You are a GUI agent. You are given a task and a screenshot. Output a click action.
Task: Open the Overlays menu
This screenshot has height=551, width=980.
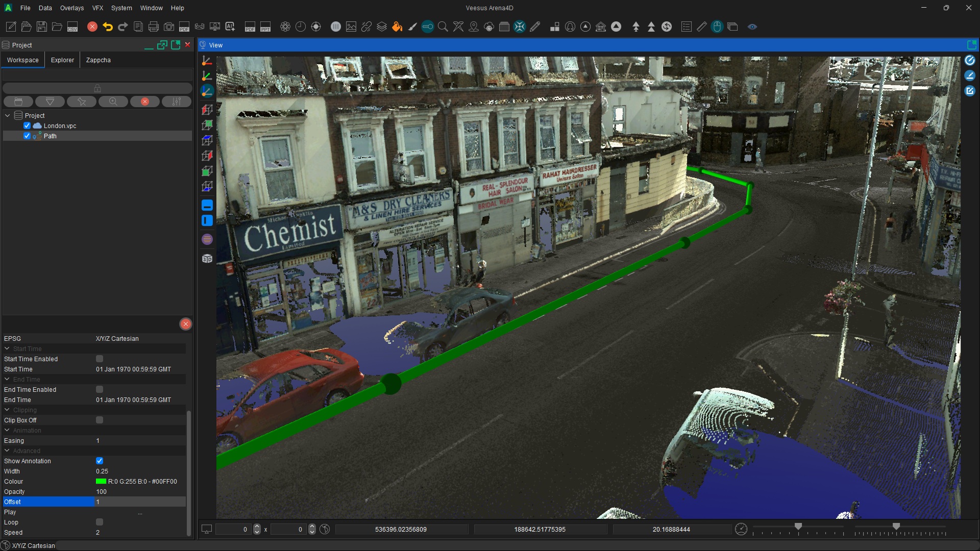[x=72, y=8]
